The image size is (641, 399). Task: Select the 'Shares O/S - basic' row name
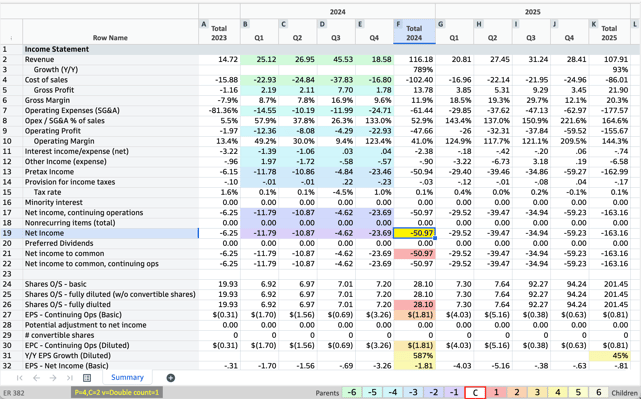(x=110, y=284)
